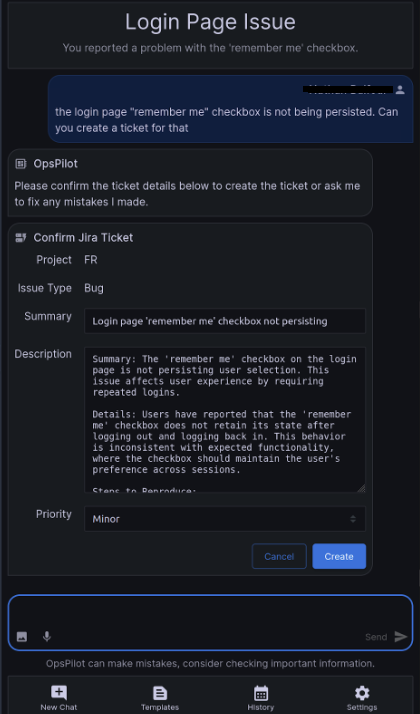
Task: Activate the microphone voice input icon
Action: click(46, 637)
